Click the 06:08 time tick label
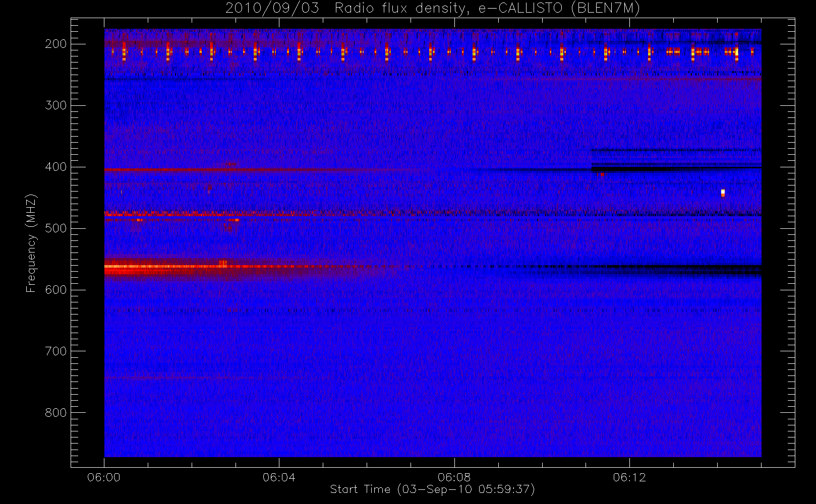Screen dimensions: 816x504 (x=454, y=477)
